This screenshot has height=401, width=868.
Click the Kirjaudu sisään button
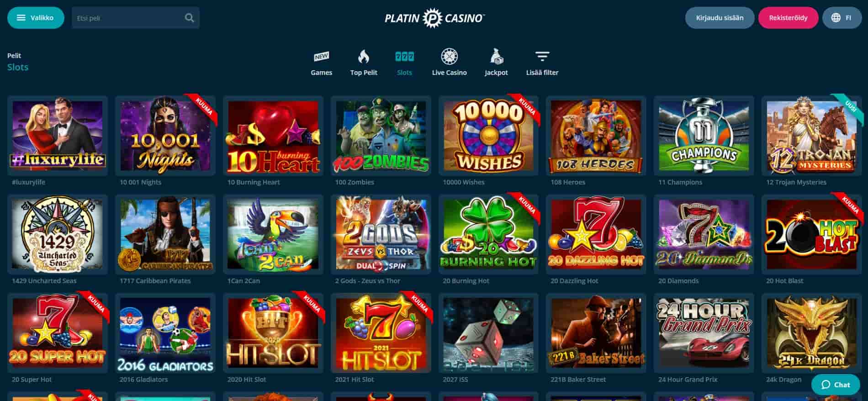click(x=720, y=18)
